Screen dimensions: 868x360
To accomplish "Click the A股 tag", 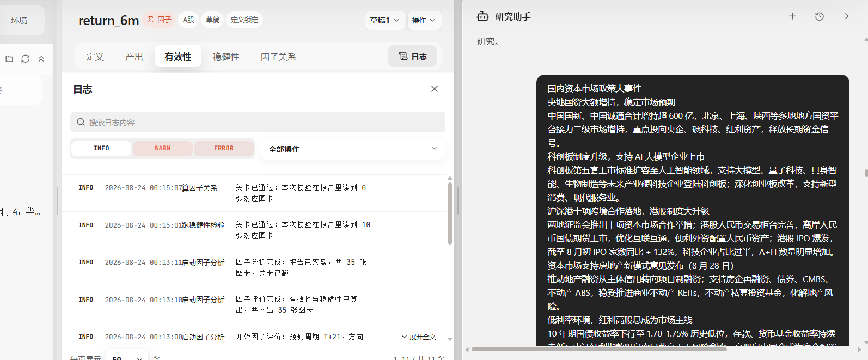I will pyautogui.click(x=188, y=20).
